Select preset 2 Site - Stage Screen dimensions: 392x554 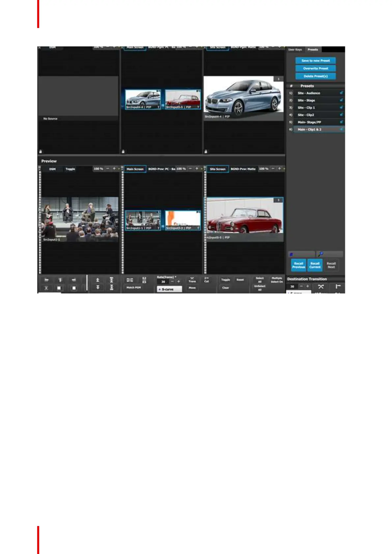pyautogui.click(x=316, y=100)
